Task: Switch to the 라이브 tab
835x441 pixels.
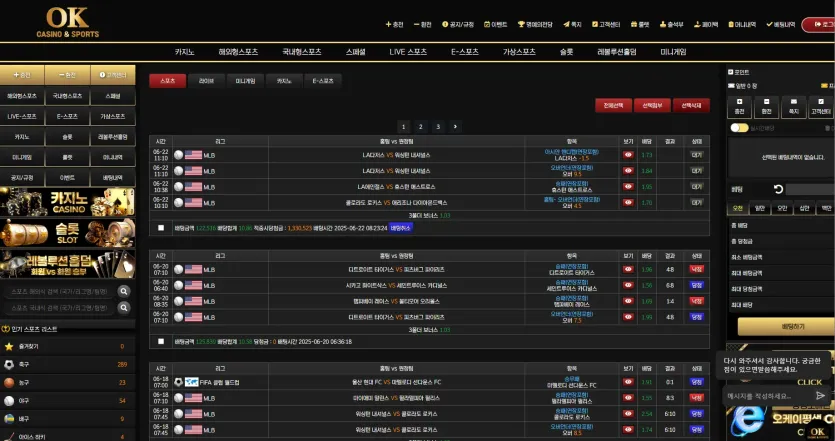Action: pos(206,81)
